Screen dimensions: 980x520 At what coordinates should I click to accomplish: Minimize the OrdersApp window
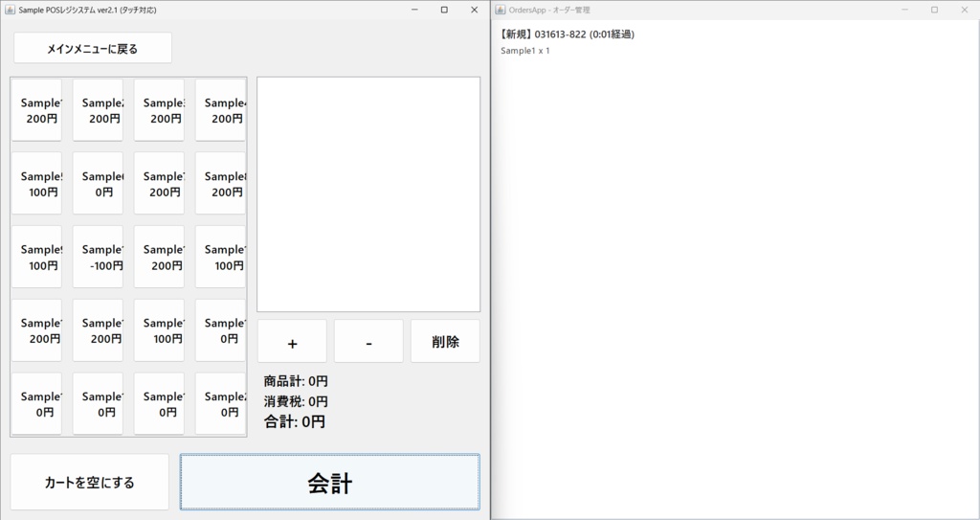(904, 10)
